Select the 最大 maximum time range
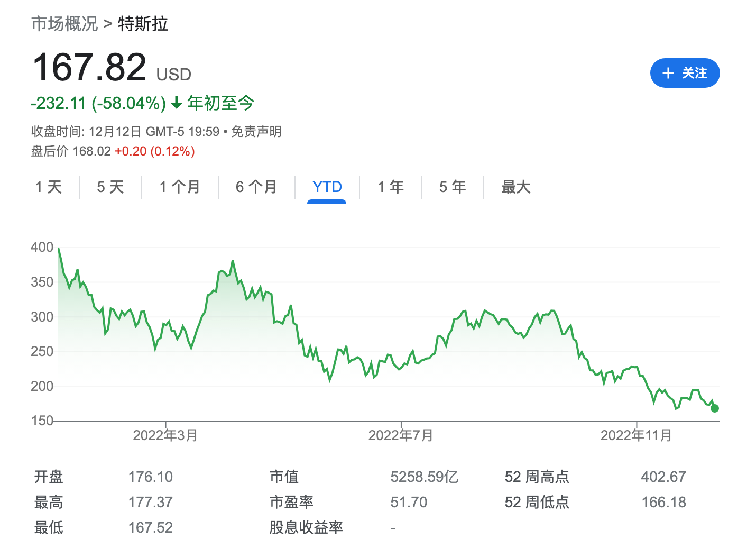This screenshot has width=756, height=548. click(x=516, y=187)
